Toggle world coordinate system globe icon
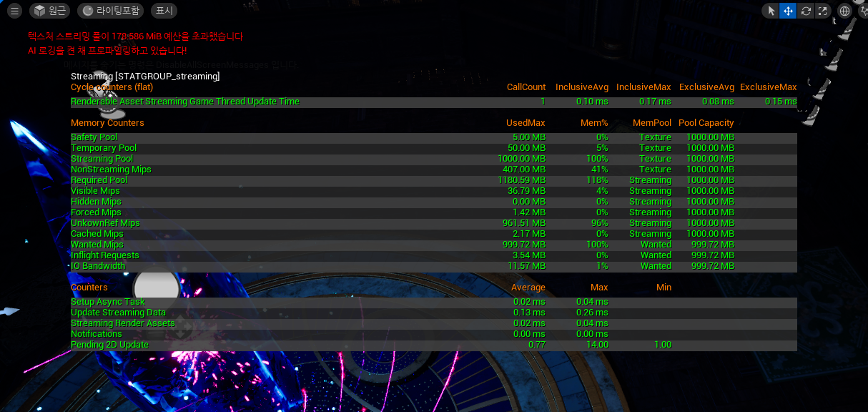Viewport: 868px width, 412px height. click(x=844, y=11)
